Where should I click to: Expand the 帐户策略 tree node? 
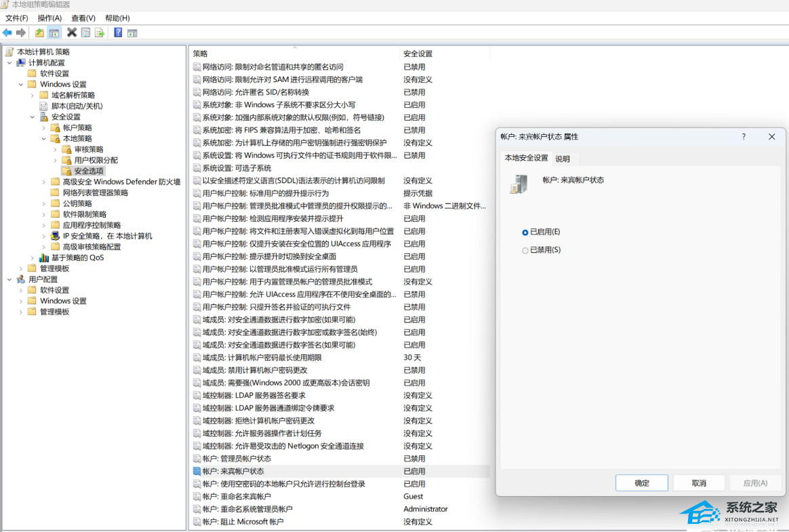point(44,127)
